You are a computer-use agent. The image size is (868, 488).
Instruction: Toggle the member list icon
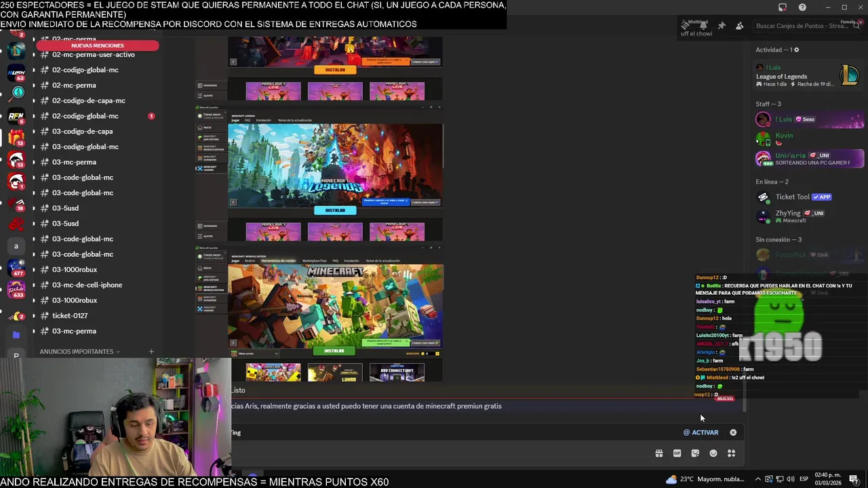[739, 26]
